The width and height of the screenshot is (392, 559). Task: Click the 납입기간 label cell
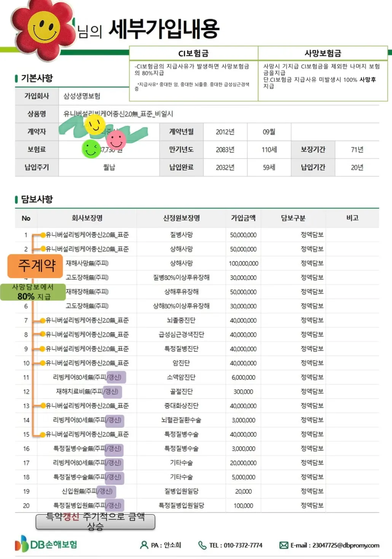pos(313,167)
